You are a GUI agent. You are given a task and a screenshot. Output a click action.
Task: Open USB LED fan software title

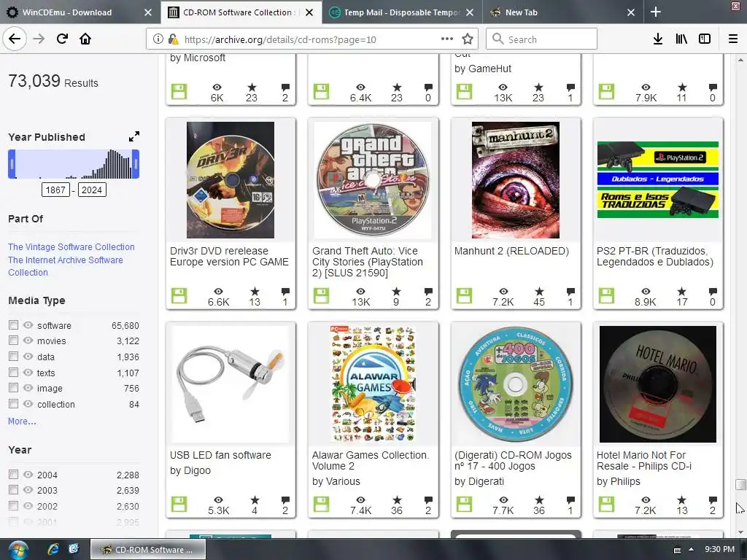(x=220, y=455)
